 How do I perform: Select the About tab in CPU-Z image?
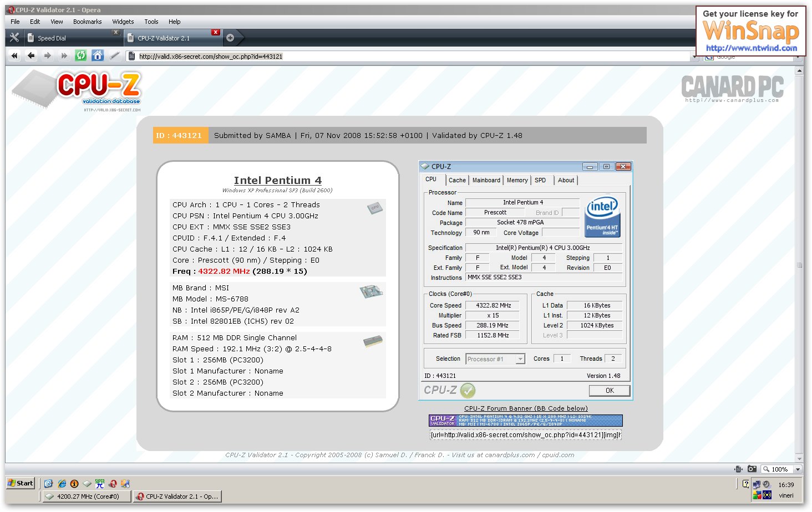pos(566,180)
